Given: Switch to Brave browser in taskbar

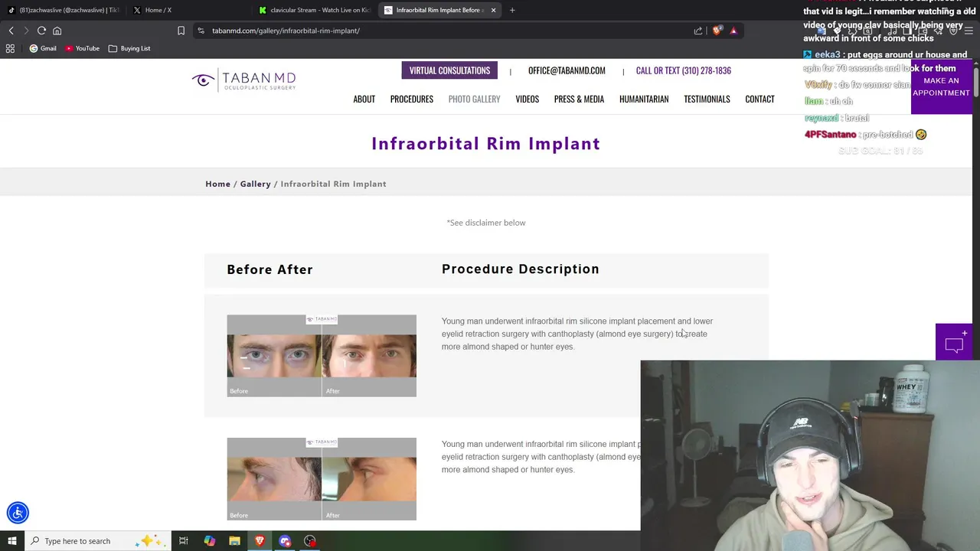Looking at the screenshot, I should [260, 541].
